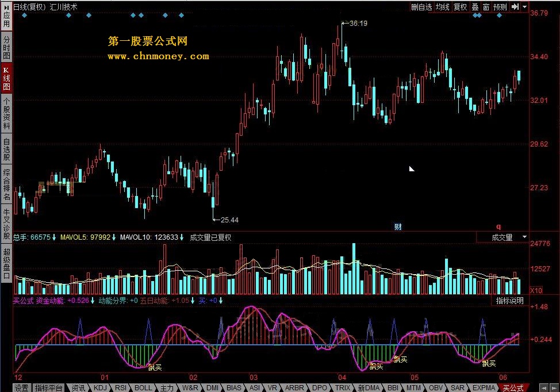Click the first blue diamond info marker
The image size is (560, 392).
(24, 16)
